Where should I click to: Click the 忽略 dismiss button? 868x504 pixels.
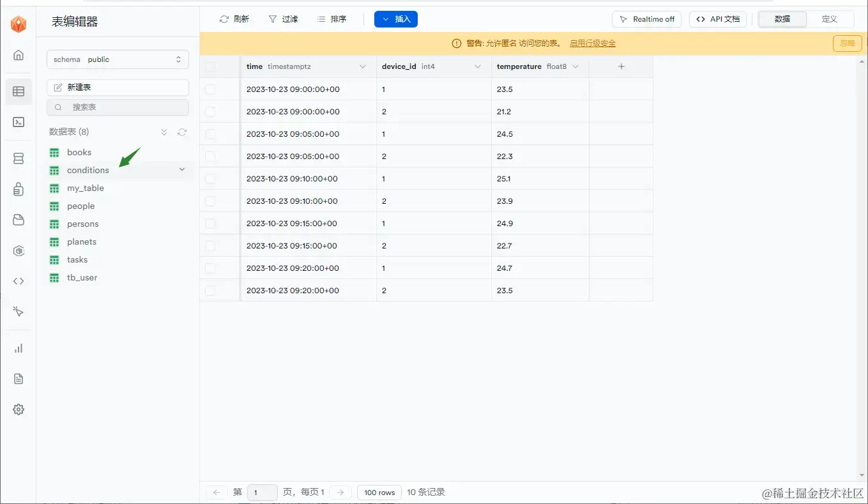pos(847,43)
